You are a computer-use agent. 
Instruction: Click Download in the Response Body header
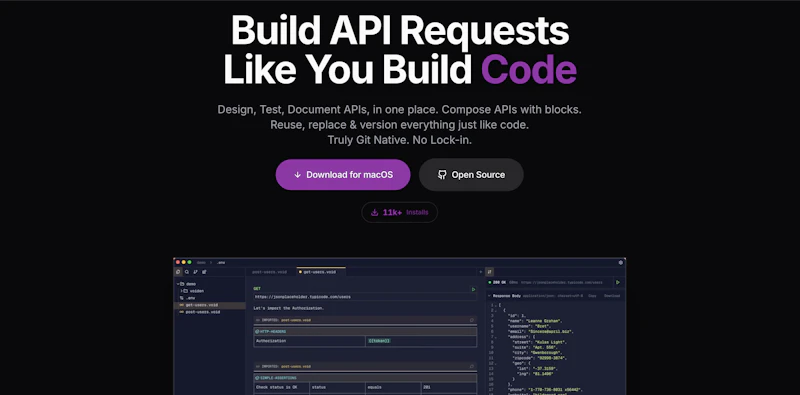tap(612, 295)
